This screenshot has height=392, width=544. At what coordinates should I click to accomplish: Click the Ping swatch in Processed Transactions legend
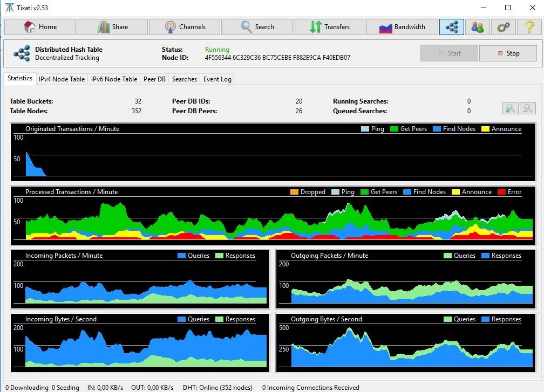335,192
